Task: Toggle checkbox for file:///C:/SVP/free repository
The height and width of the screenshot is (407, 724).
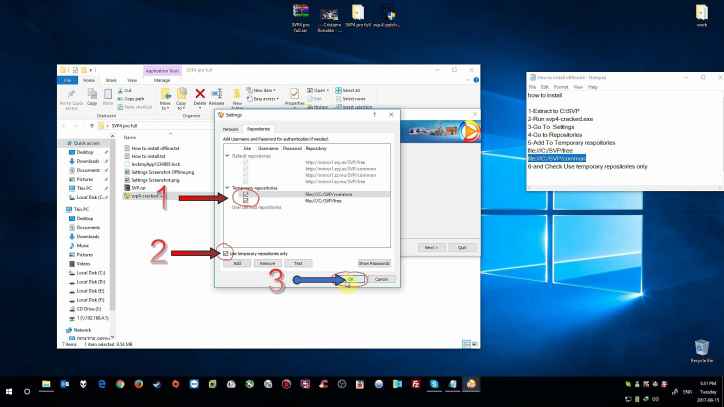Action: pyautogui.click(x=246, y=201)
